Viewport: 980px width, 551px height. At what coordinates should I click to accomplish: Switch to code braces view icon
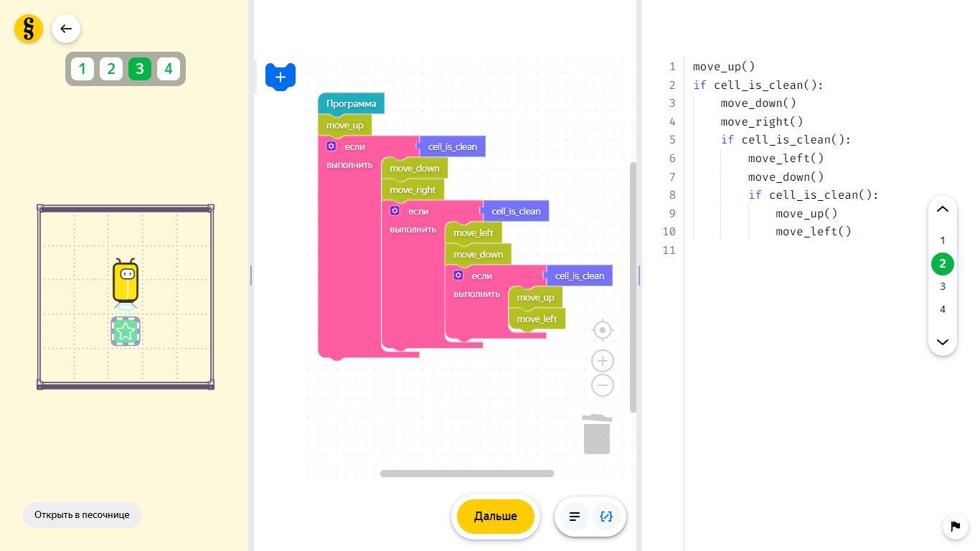(x=606, y=517)
